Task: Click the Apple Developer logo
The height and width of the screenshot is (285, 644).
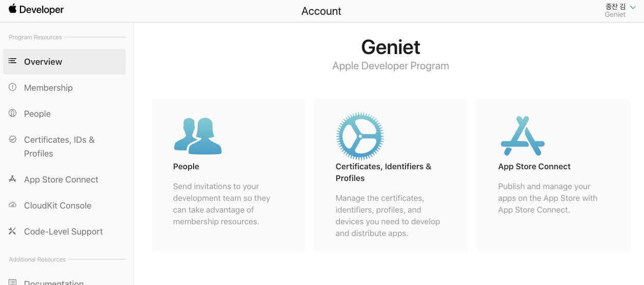Action: [36, 10]
